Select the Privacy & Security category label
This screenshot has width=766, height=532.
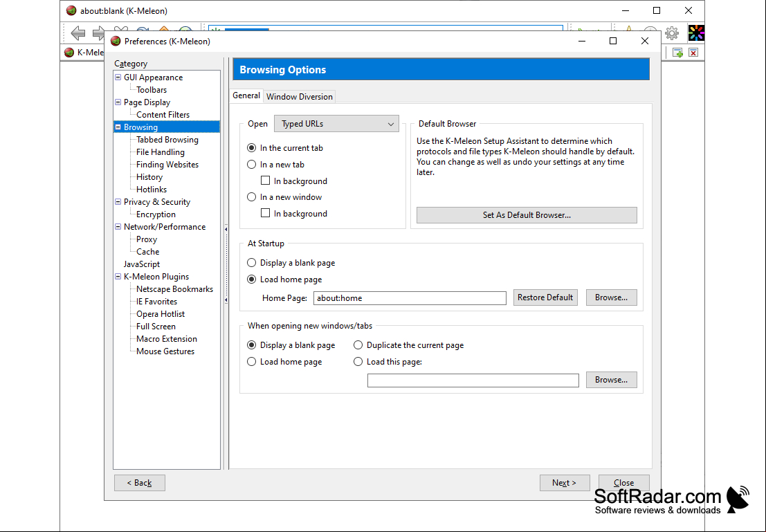coord(157,202)
